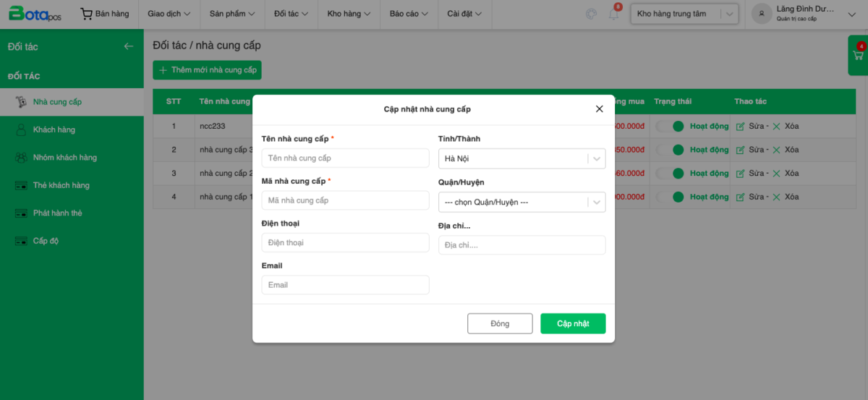This screenshot has width=868, height=400.
Task: Toggle active status for supplier row 3
Action: (x=670, y=174)
